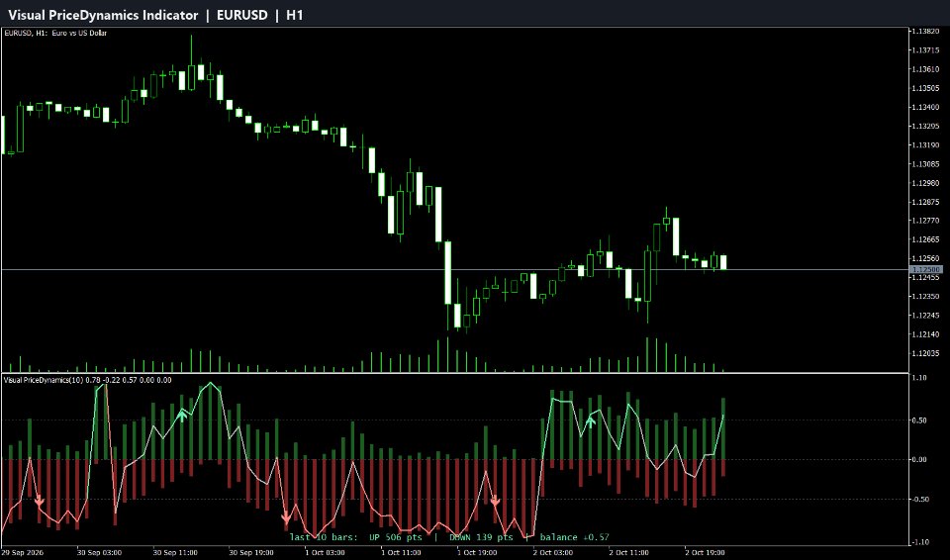Click price scale value 1.13085
The height and width of the screenshot is (560, 950).
click(x=926, y=163)
